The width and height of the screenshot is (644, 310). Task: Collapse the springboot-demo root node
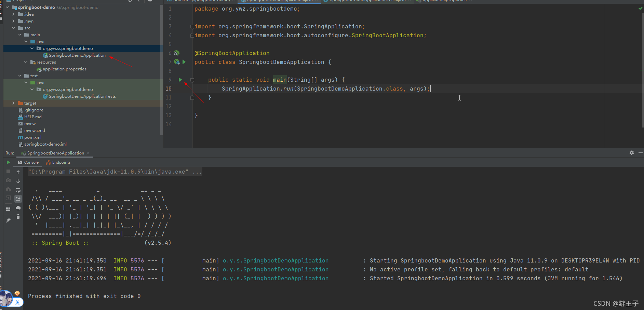(x=8, y=7)
